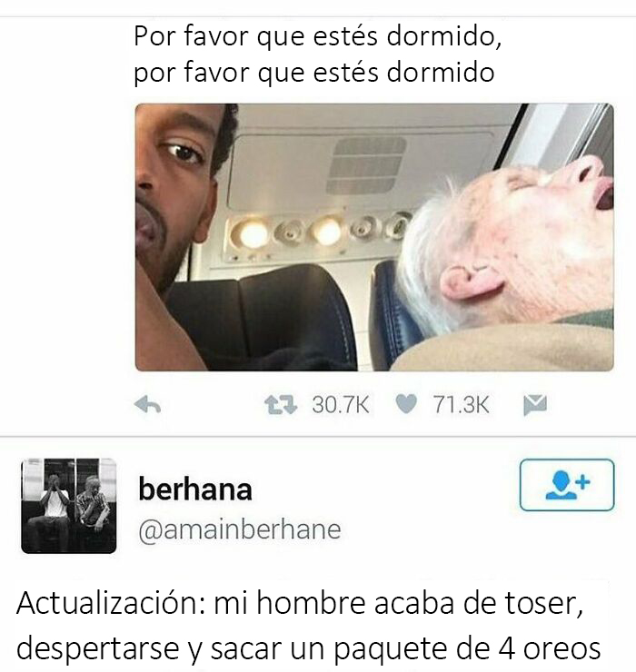Click the 'paquete de 4 oreos' text line
The height and width of the screenshot is (672, 636).
click(x=467, y=649)
